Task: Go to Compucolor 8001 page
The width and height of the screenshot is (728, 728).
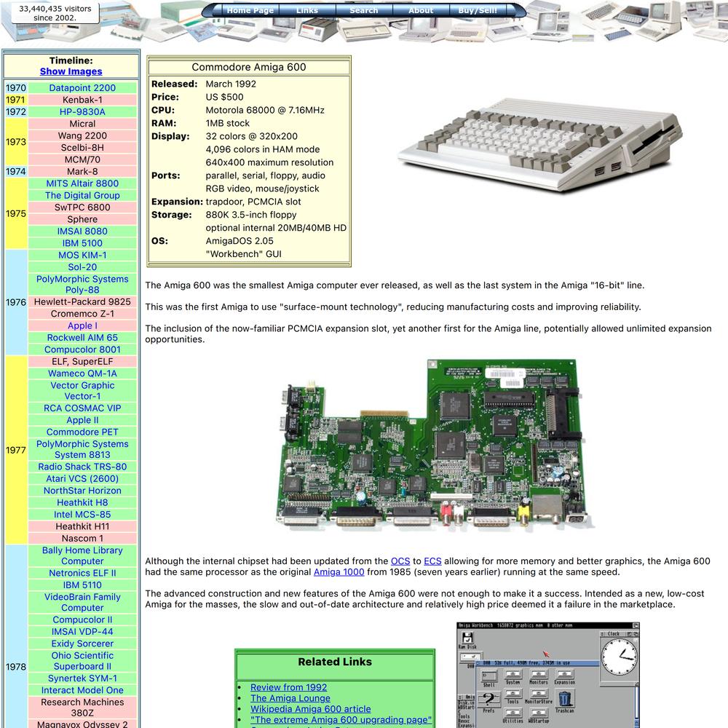Action: [82, 349]
